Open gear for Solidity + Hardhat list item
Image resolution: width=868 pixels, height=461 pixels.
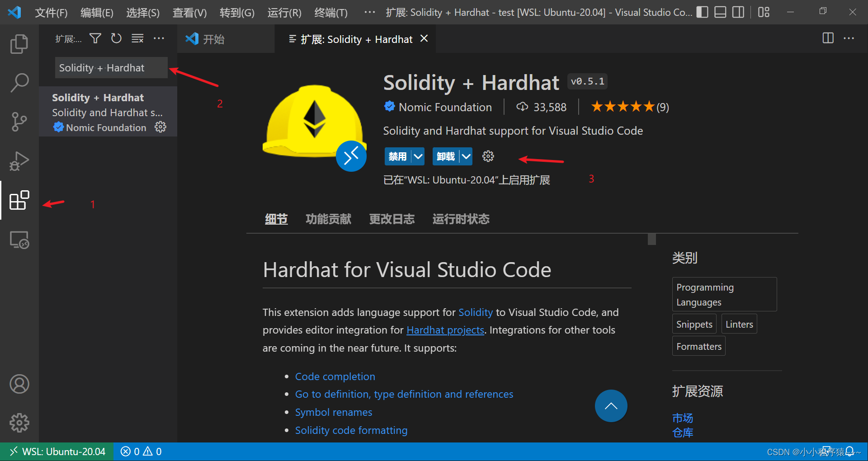pyautogui.click(x=160, y=127)
